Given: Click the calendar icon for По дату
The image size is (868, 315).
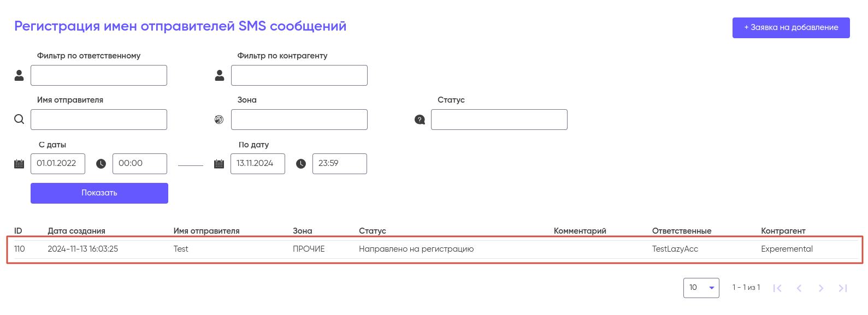Looking at the screenshot, I should [x=219, y=164].
